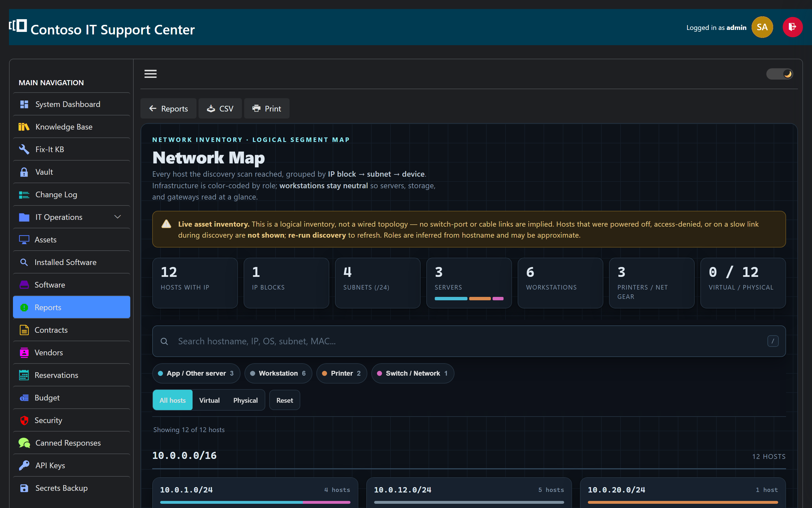Image resolution: width=812 pixels, height=508 pixels.
Task: Open the 10.0.1.0/24 subnet card
Action: (255, 493)
